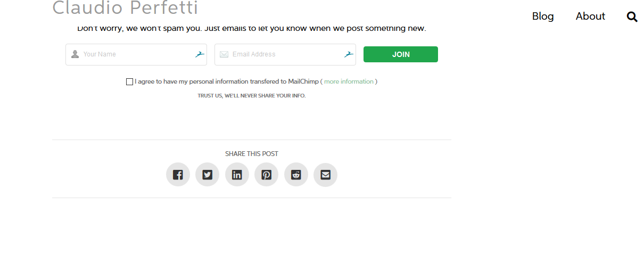
Task: Share this post on Twitter
Action: tap(208, 175)
